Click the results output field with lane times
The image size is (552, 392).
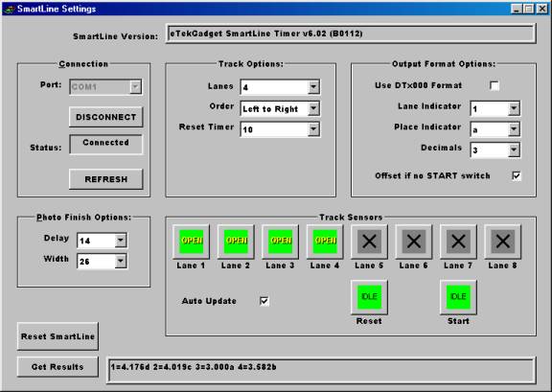[321, 370]
